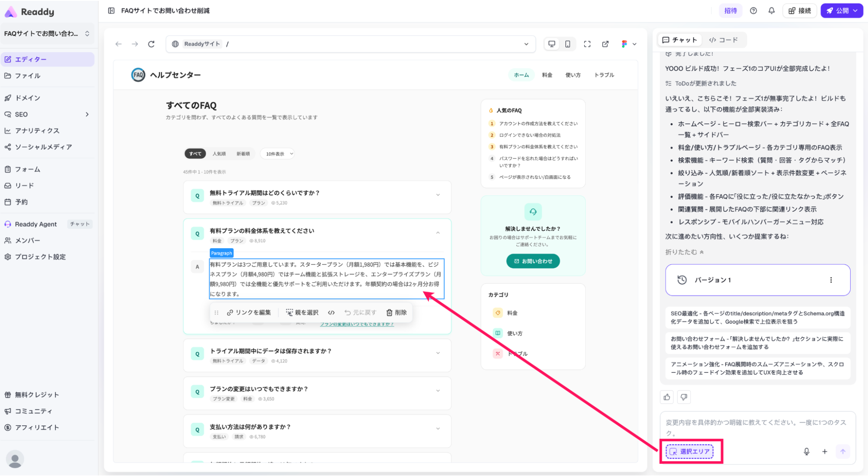Expand the SEO submenu
Screen dimensions: 868x476
pyautogui.click(x=87, y=115)
